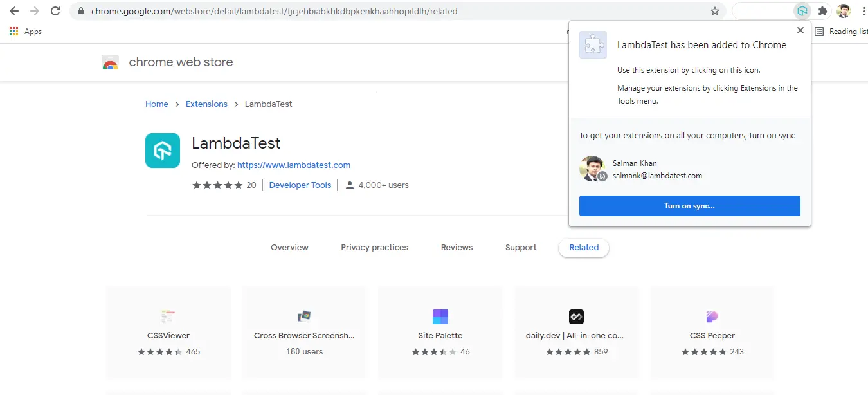Click the daily.dev extension icon
Screen dimensions: 868x395
(576, 317)
